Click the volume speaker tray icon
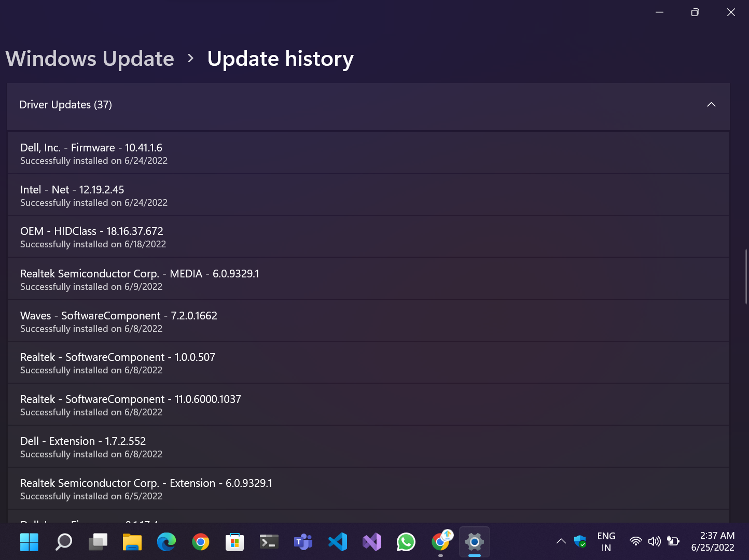749x560 pixels. pos(654,541)
